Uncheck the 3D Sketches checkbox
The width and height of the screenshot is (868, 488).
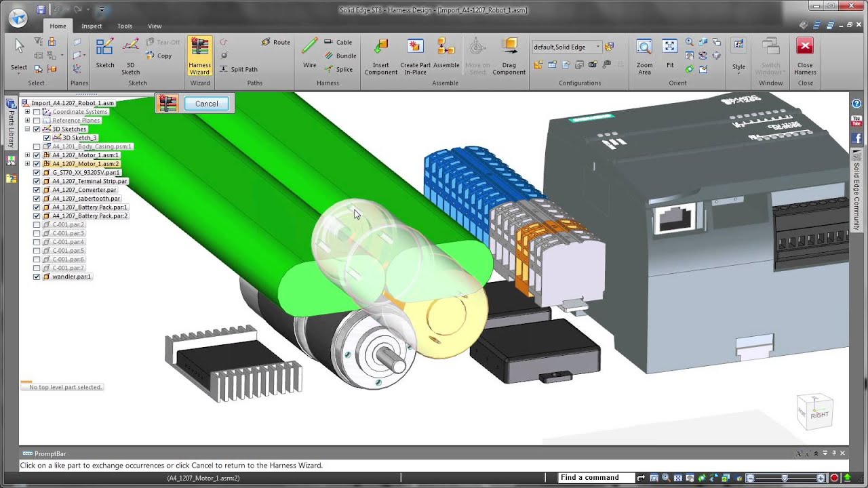pyautogui.click(x=37, y=129)
